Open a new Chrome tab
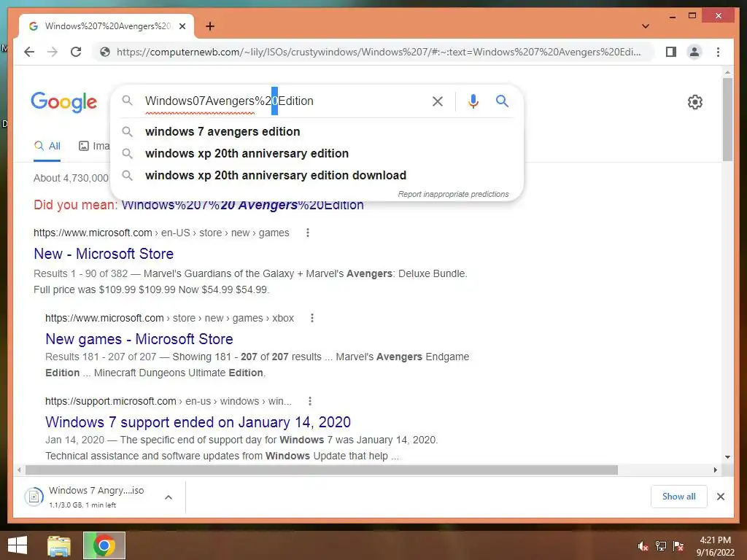This screenshot has height=560, width=747. (x=210, y=26)
